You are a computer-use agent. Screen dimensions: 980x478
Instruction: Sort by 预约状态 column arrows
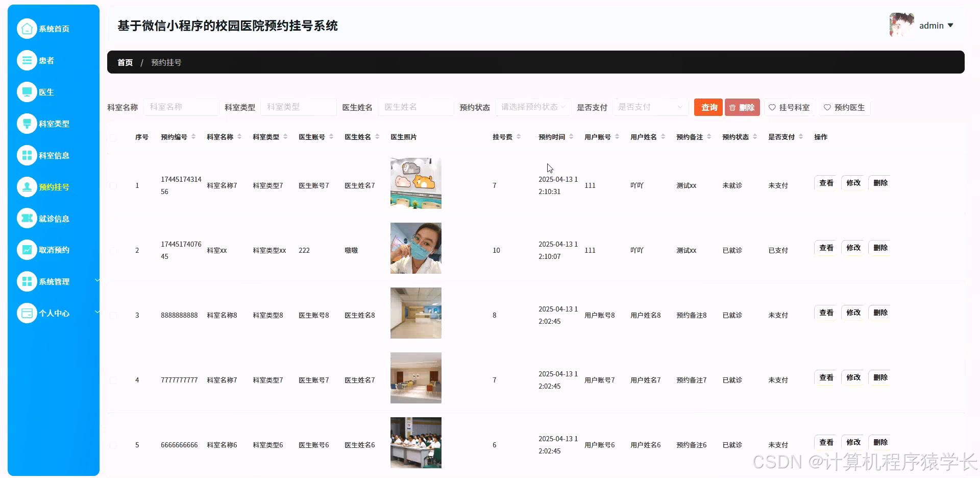pyautogui.click(x=755, y=137)
